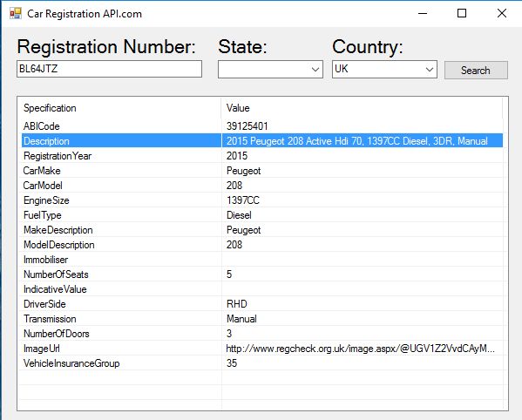This screenshot has height=420, width=522.
Task: Open the State dropdown
Action: point(270,69)
